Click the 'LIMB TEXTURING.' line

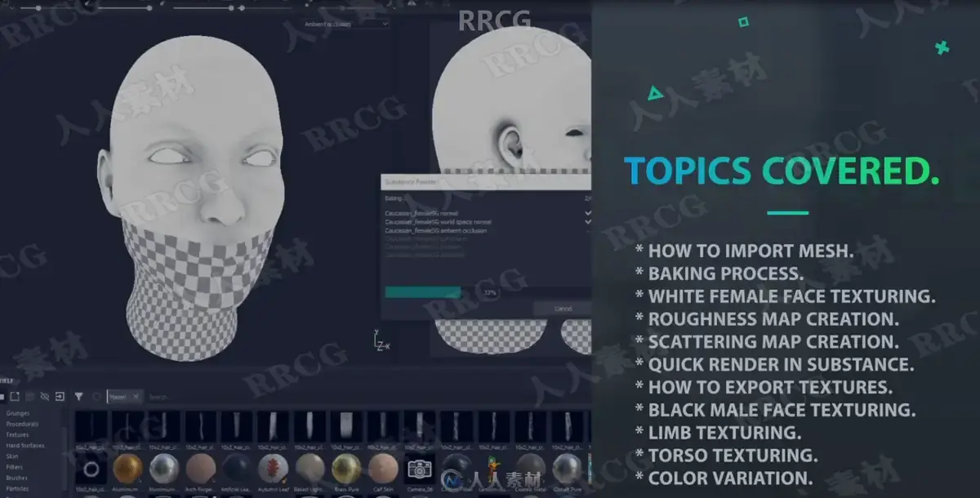coord(718,433)
